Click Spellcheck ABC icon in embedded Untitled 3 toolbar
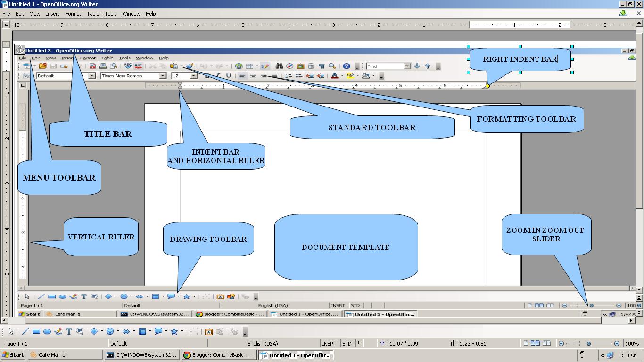This screenshot has width=644, height=362. click(127, 66)
